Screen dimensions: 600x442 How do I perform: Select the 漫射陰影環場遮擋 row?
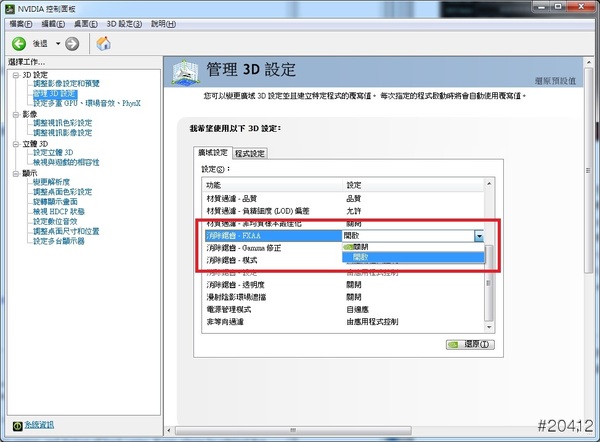(344, 297)
